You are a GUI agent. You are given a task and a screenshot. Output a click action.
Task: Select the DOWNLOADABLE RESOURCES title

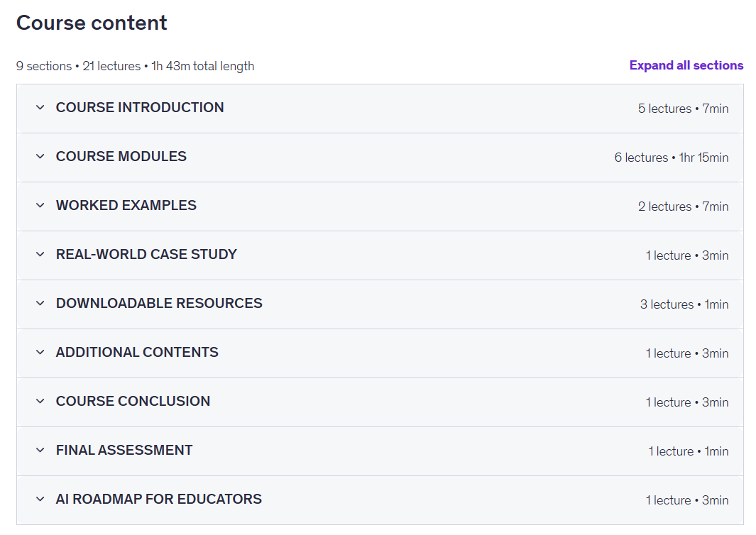pos(159,303)
